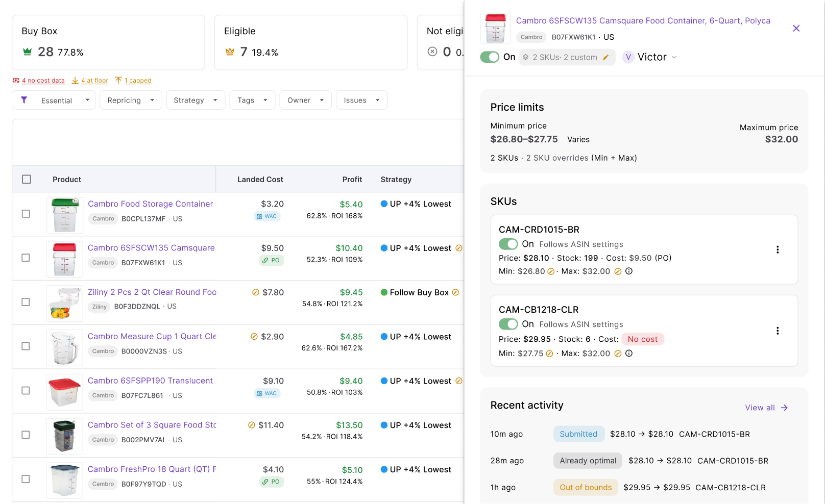Image resolution: width=825 pixels, height=504 pixels.
Task: Expand the Victor owner dropdown chevron
Action: click(674, 57)
